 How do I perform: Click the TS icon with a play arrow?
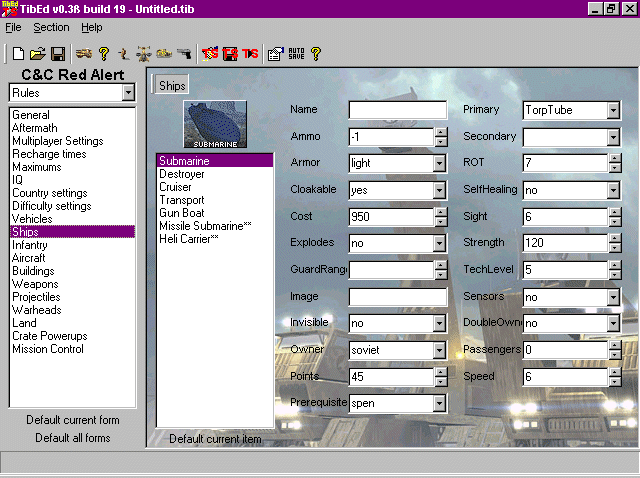pyautogui.click(x=250, y=54)
